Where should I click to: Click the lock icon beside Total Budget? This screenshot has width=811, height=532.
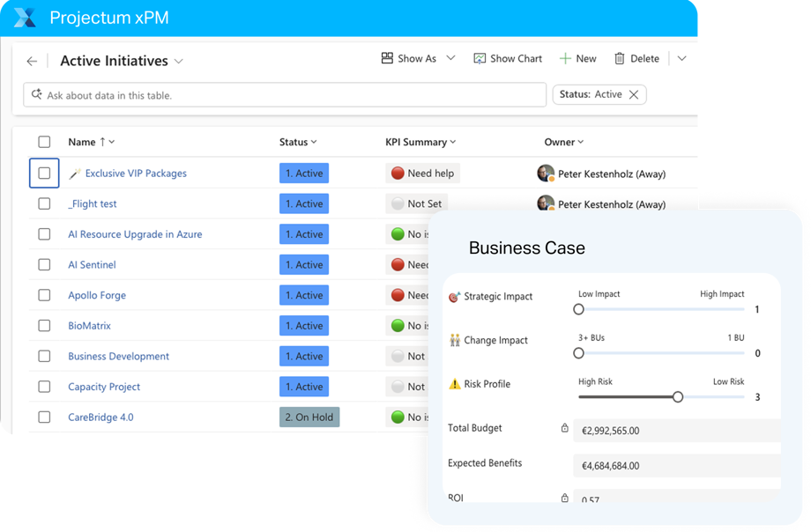(x=565, y=428)
